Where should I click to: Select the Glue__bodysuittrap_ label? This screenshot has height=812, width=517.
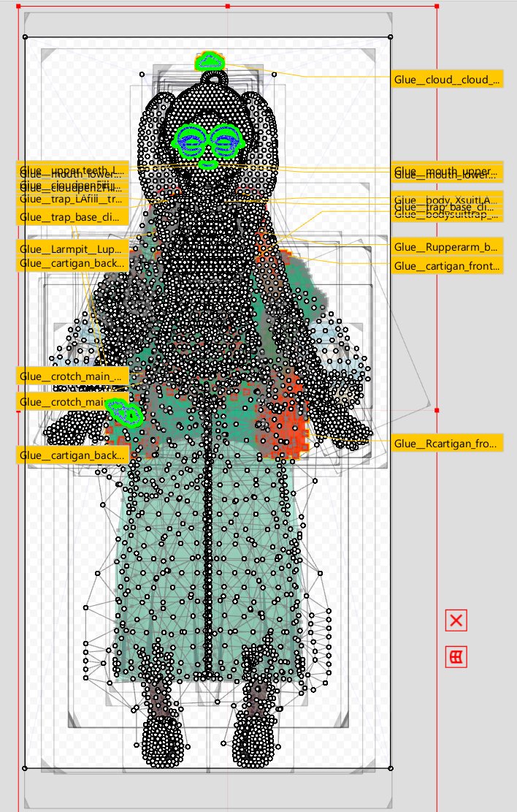[447, 216]
